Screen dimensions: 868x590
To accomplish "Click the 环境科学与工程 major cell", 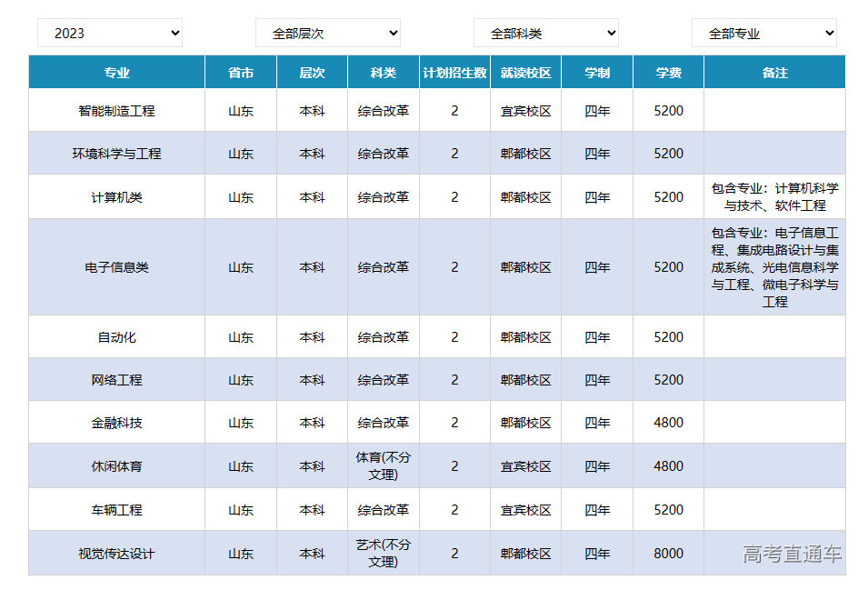I will (x=116, y=154).
